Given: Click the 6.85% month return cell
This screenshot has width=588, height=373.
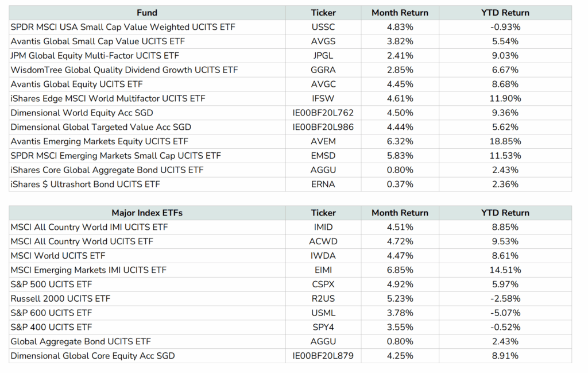Looking at the screenshot, I should click(400, 270).
